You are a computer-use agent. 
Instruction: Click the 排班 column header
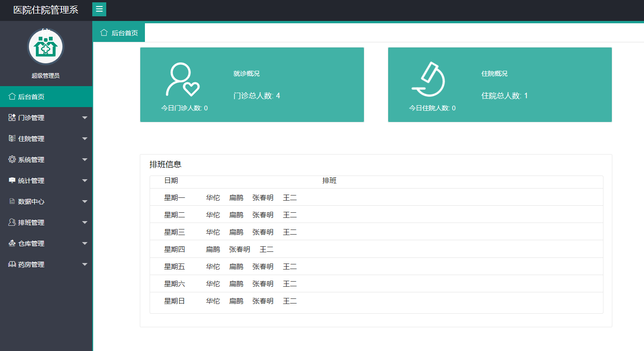tap(329, 181)
